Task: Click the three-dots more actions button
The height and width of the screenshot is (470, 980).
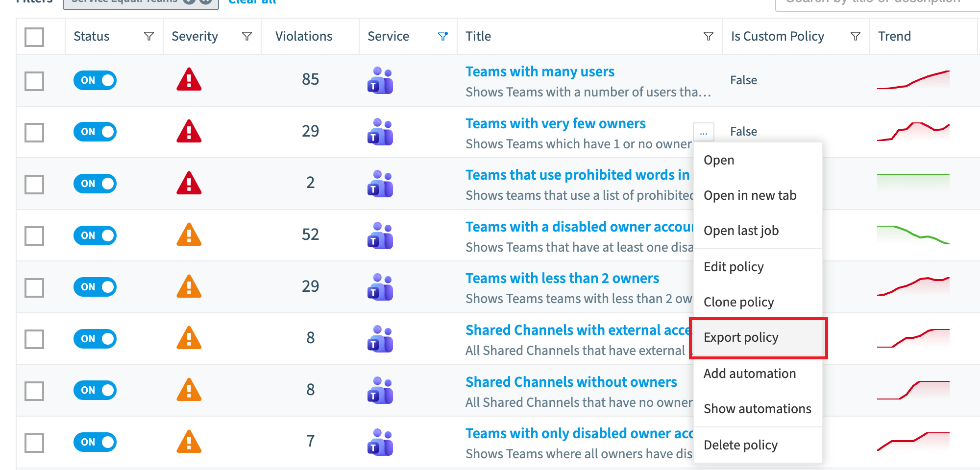Action: [704, 132]
